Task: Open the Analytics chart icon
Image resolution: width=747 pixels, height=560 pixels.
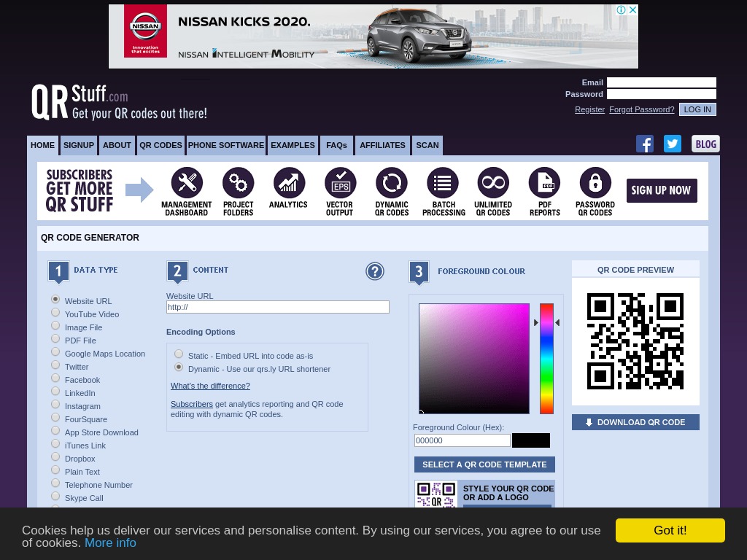Action: (x=289, y=183)
